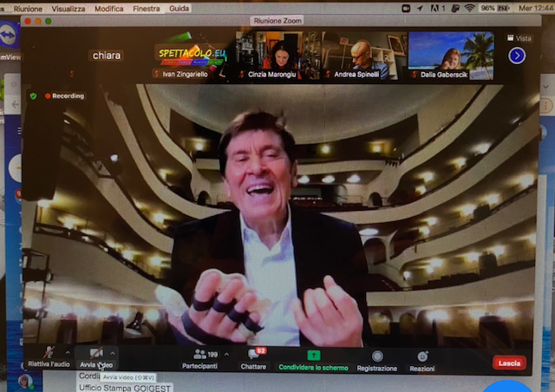Click the green shield encryption icon
The height and width of the screenshot is (392, 555).
click(33, 96)
